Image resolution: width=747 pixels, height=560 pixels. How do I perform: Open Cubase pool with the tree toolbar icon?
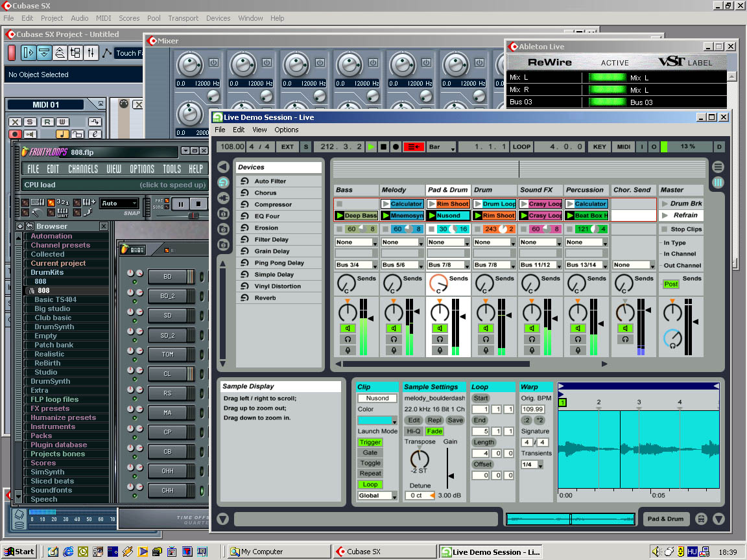(75, 53)
